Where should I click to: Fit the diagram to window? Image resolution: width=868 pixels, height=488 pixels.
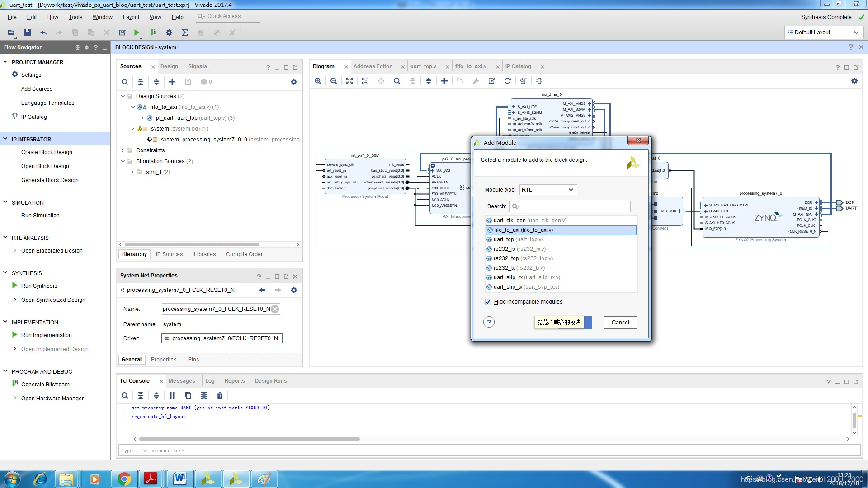click(x=349, y=81)
